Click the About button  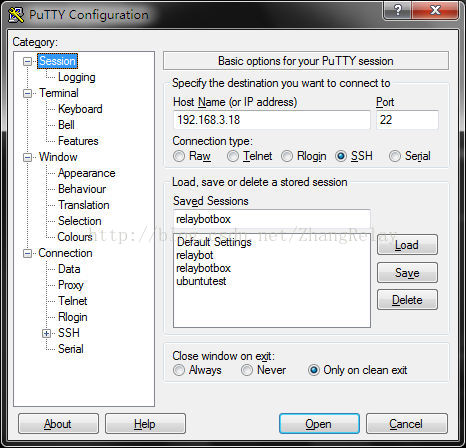click(58, 424)
